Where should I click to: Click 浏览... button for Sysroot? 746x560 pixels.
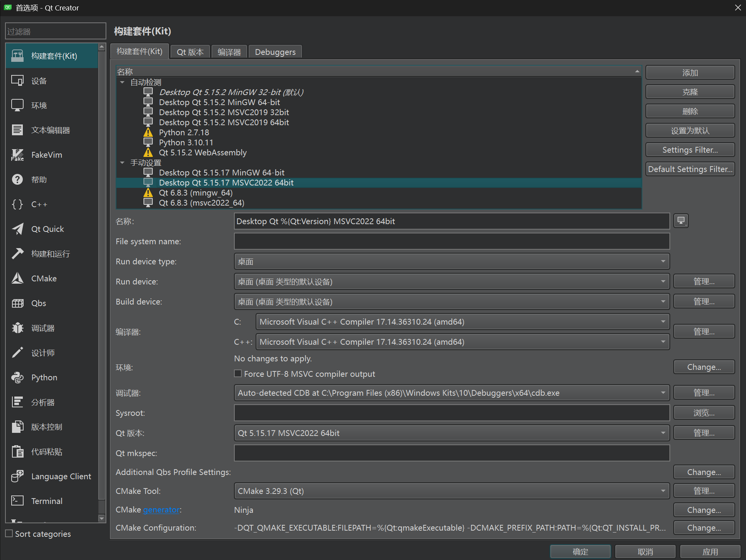(x=704, y=413)
